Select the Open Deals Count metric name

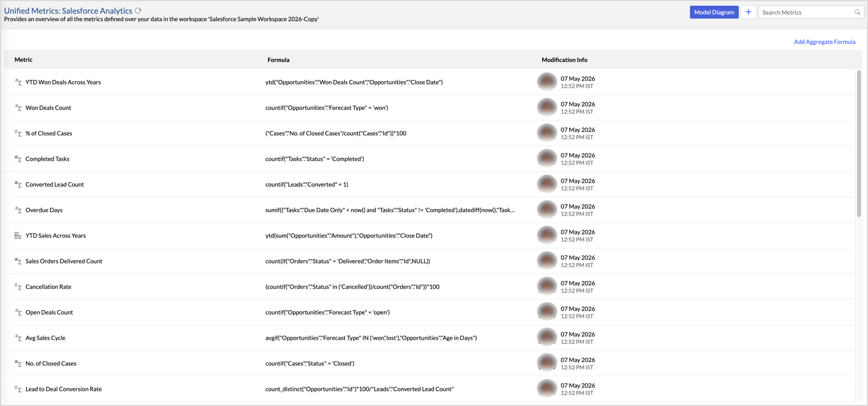(49, 312)
